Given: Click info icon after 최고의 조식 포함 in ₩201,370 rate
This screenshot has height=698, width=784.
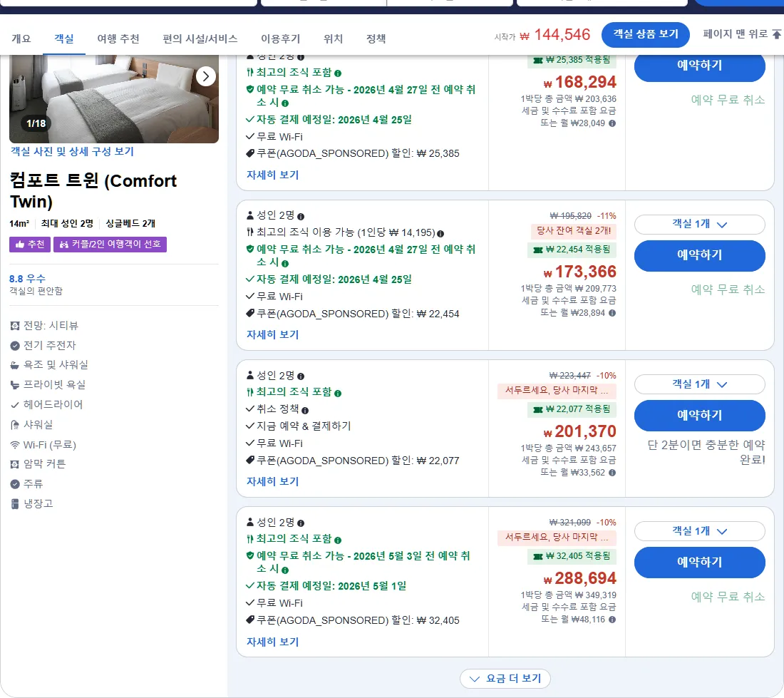Looking at the screenshot, I should [x=338, y=394].
